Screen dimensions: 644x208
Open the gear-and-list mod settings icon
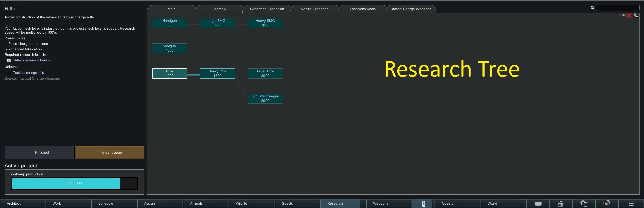(584, 204)
